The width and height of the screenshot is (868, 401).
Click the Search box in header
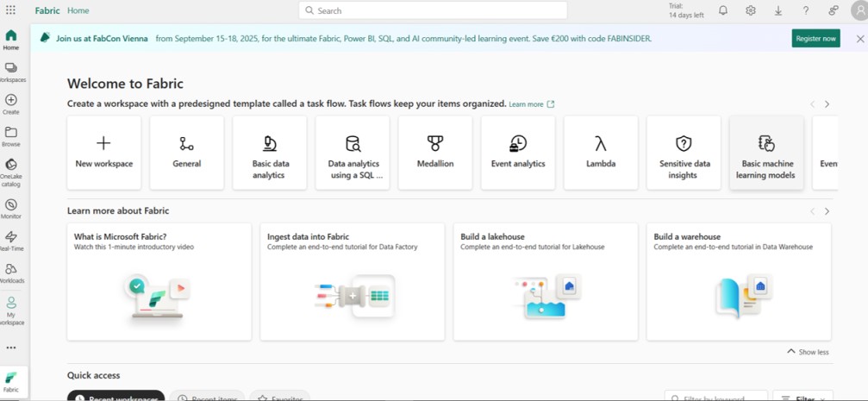click(x=433, y=10)
